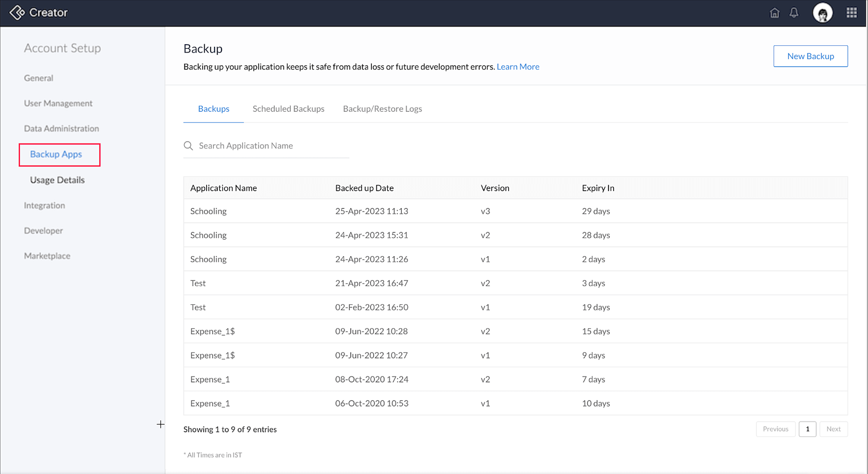
Task: Click the Previous pagination button
Action: pyautogui.click(x=775, y=429)
